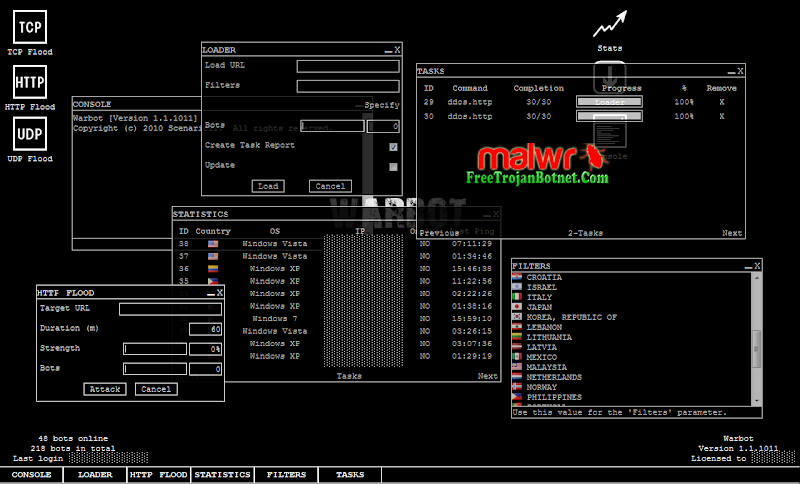Image resolution: width=800 pixels, height=484 pixels.
Task: Click the Duration value field showing 60
Action: point(205,329)
